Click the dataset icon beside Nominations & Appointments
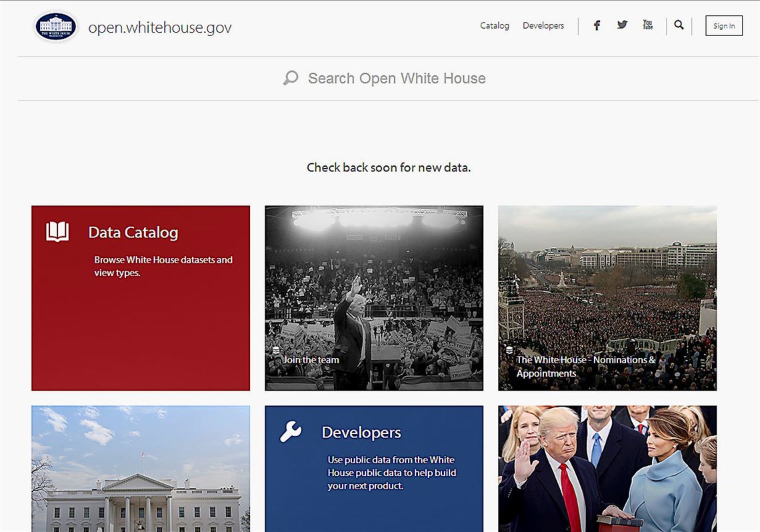Viewport: 760px width, 532px height. click(x=509, y=350)
